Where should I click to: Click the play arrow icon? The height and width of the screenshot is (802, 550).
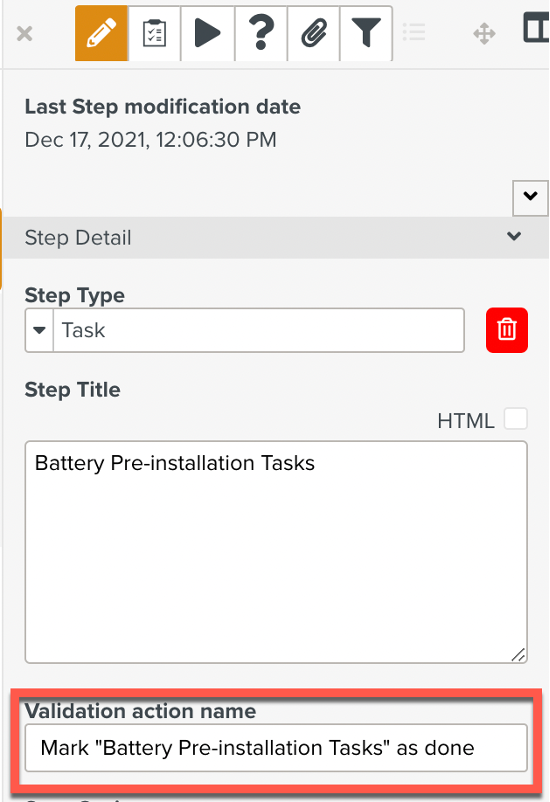208,33
